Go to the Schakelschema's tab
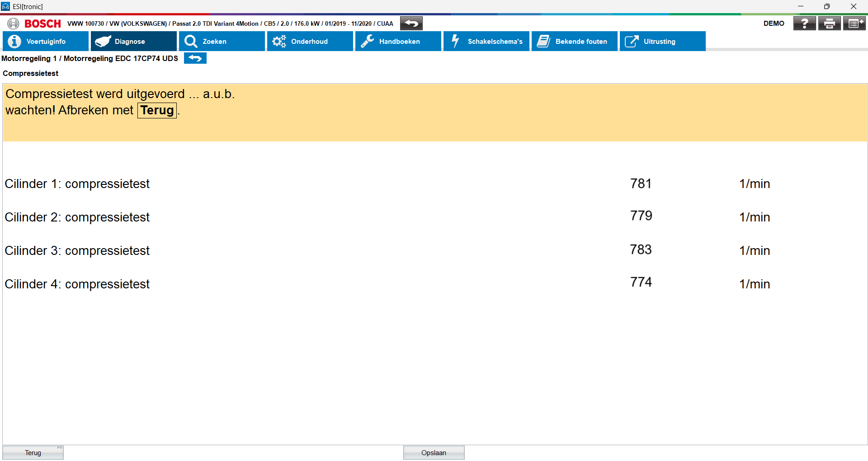The image size is (868, 461). (x=486, y=42)
